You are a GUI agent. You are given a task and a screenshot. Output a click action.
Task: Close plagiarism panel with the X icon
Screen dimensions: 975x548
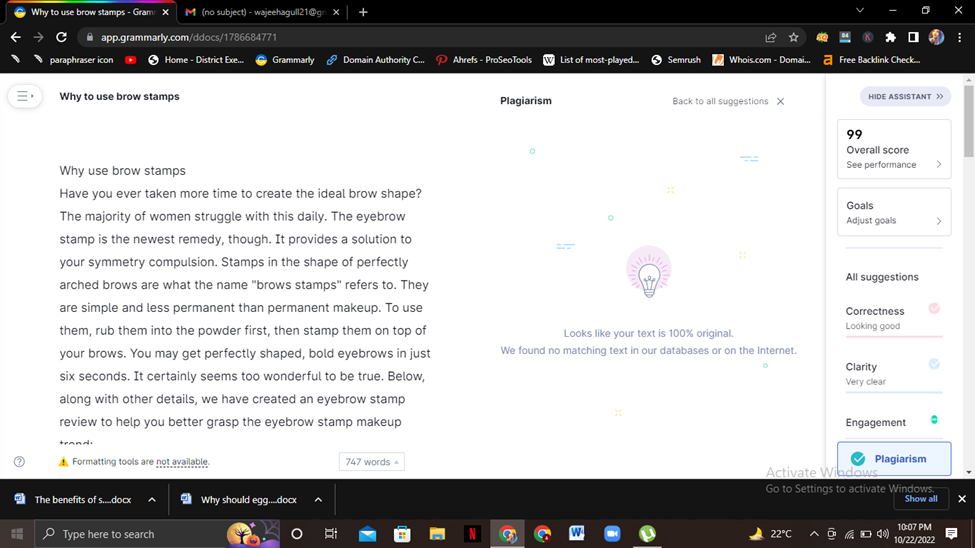(x=780, y=101)
